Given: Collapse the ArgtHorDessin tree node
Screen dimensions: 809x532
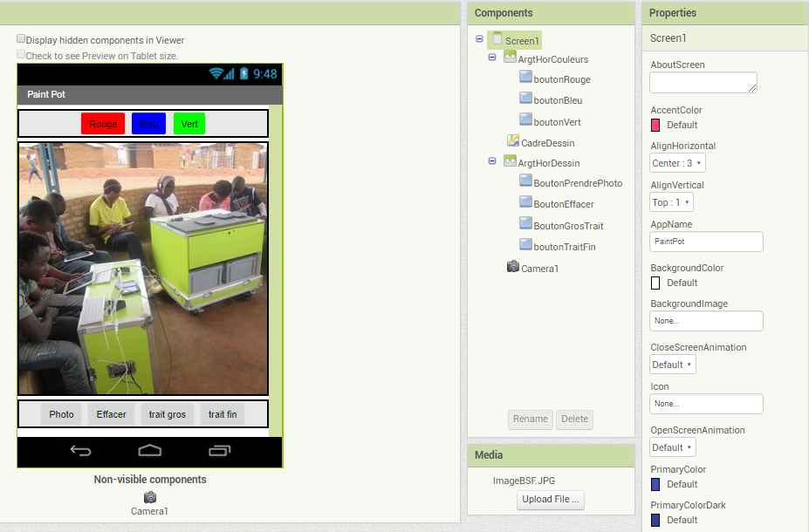Looking at the screenshot, I should pos(492,161).
